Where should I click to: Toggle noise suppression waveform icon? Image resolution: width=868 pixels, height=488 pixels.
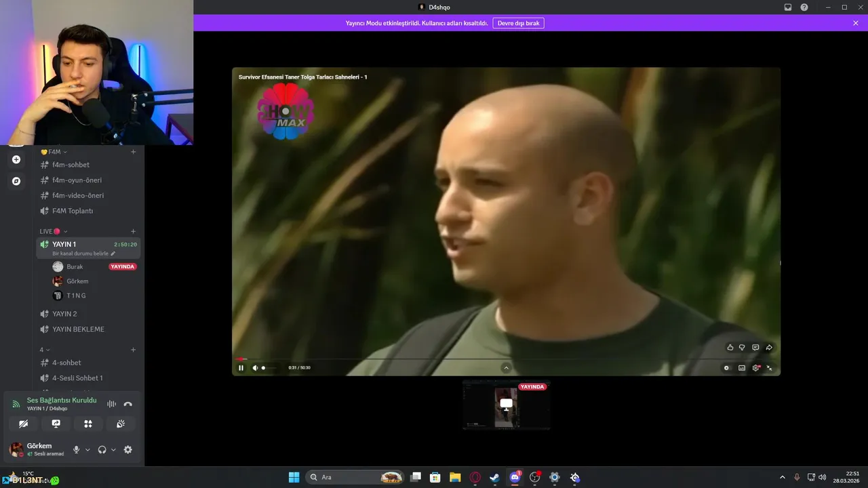pyautogui.click(x=111, y=404)
